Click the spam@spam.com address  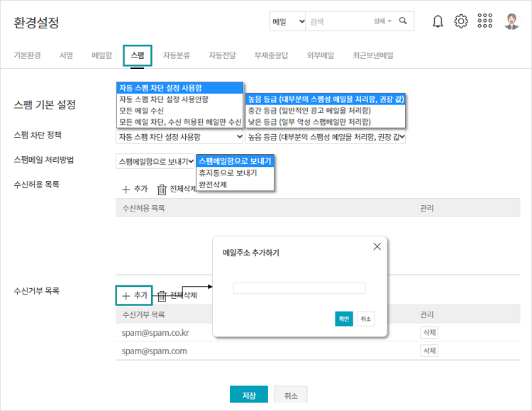[x=155, y=351]
